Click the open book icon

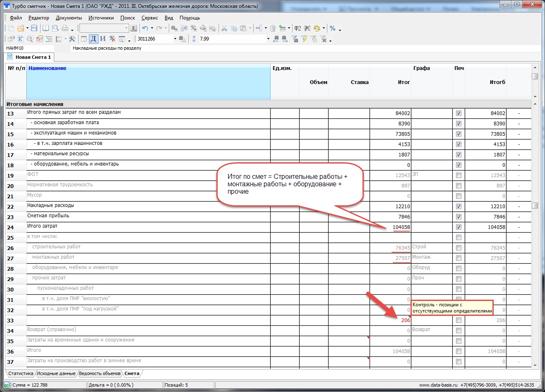pos(46,28)
